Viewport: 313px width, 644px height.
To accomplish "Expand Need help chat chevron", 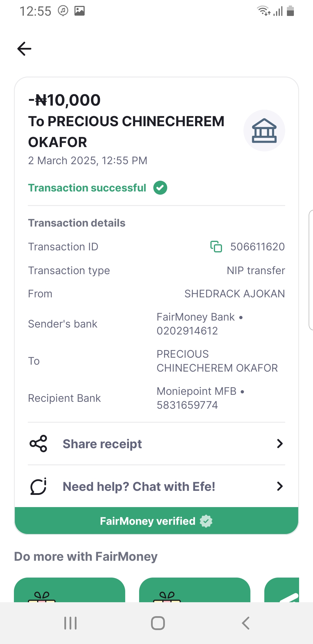I will point(280,486).
